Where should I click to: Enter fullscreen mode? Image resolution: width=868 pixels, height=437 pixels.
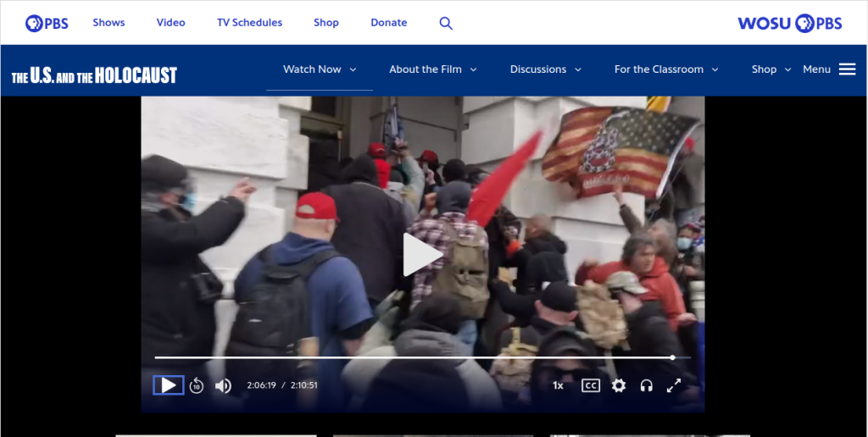674,385
